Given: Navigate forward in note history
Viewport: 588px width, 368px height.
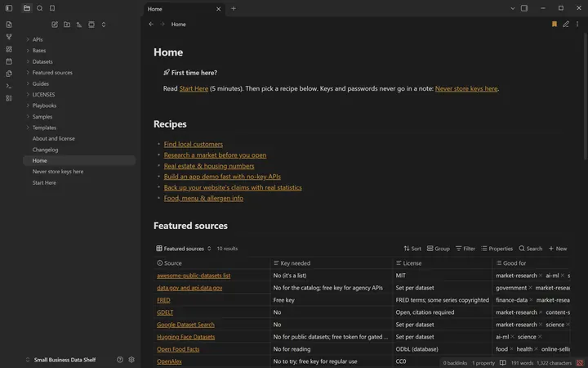Looking at the screenshot, I should (163, 24).
